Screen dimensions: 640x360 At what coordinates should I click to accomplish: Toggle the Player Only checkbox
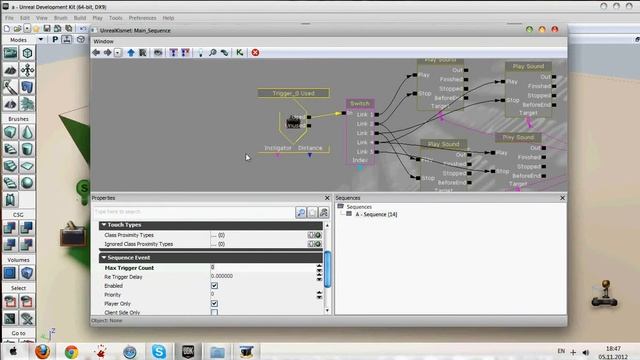(x=214, y=304)
